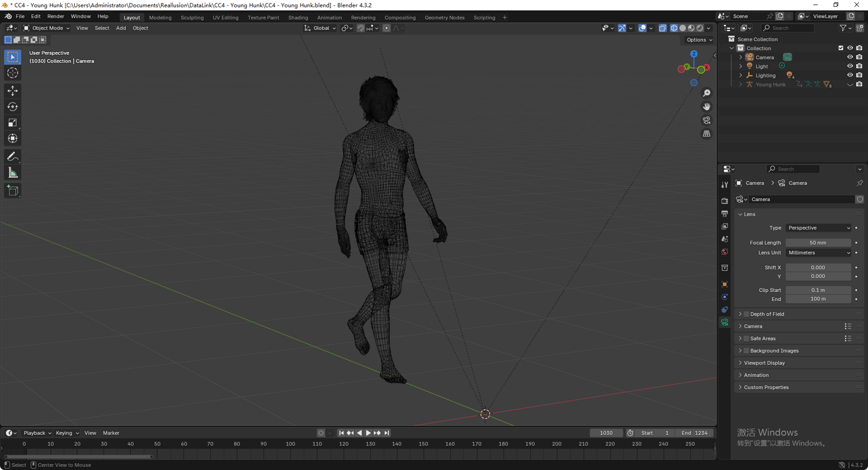Toggle auto keying record button
Viewport: 868px width, 470px height.
321,433
